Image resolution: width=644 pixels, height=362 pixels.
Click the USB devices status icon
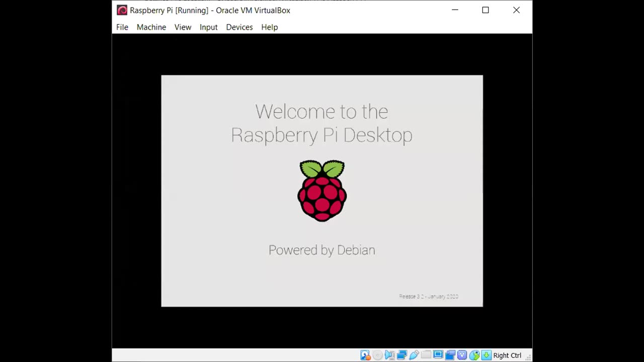pyautogui.click(x=414, y=355)
